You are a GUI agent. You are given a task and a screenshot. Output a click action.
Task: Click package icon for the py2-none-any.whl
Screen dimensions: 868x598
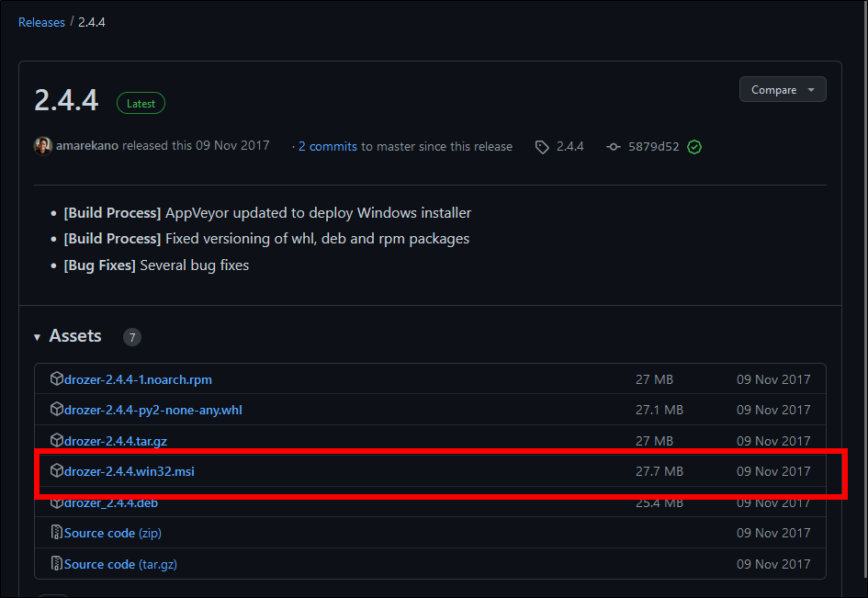coord(56,409)
